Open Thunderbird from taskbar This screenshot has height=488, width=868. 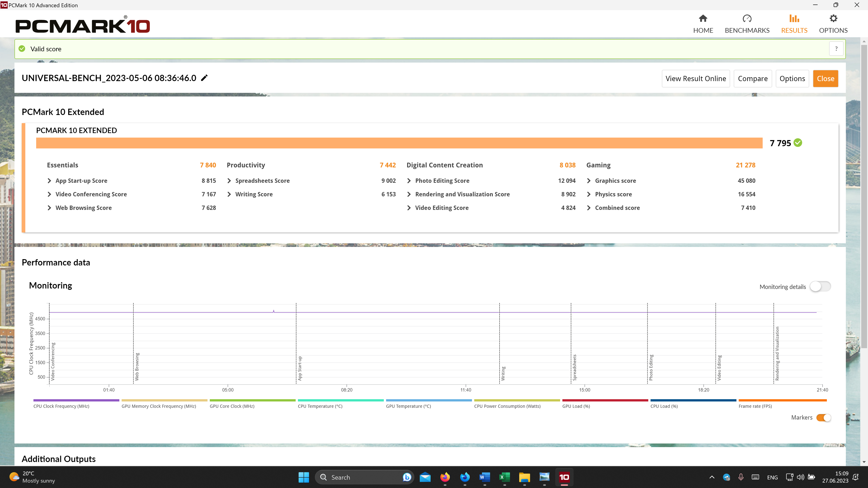pos(465,477)
